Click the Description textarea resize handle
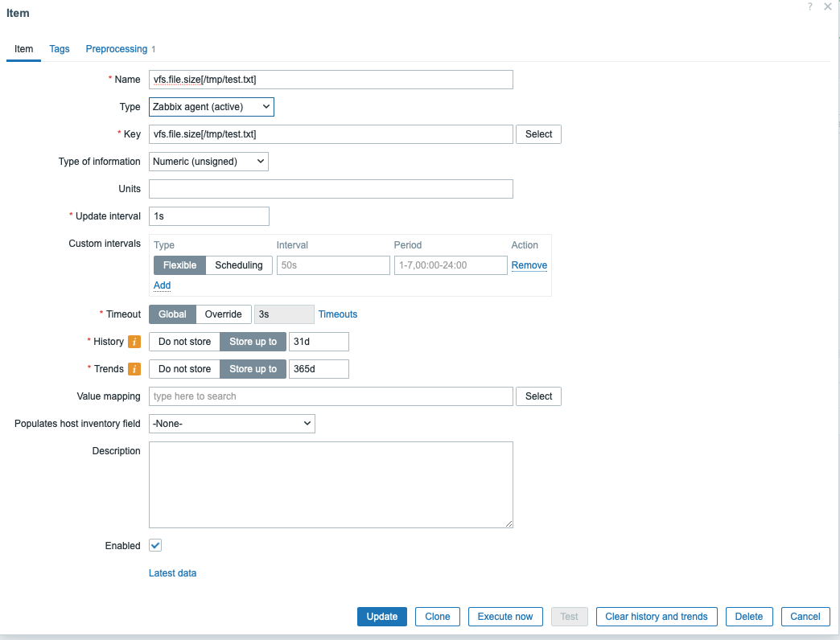This screenshot has height=640, width=840. [x=509, y=524]
